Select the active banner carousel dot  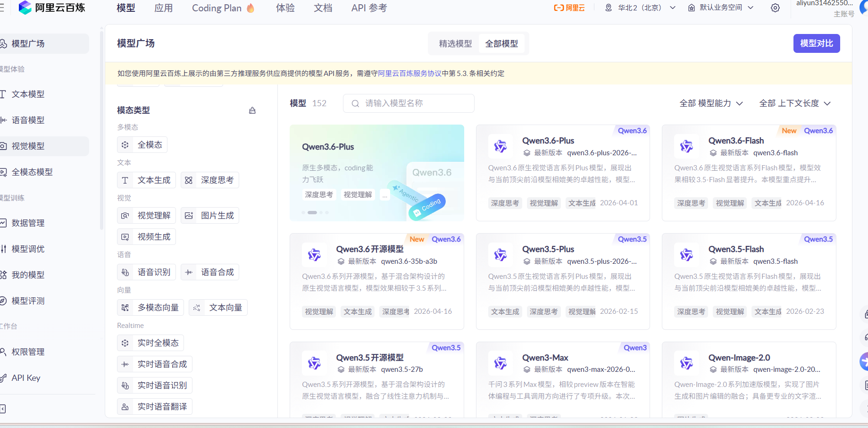point(312,213)
